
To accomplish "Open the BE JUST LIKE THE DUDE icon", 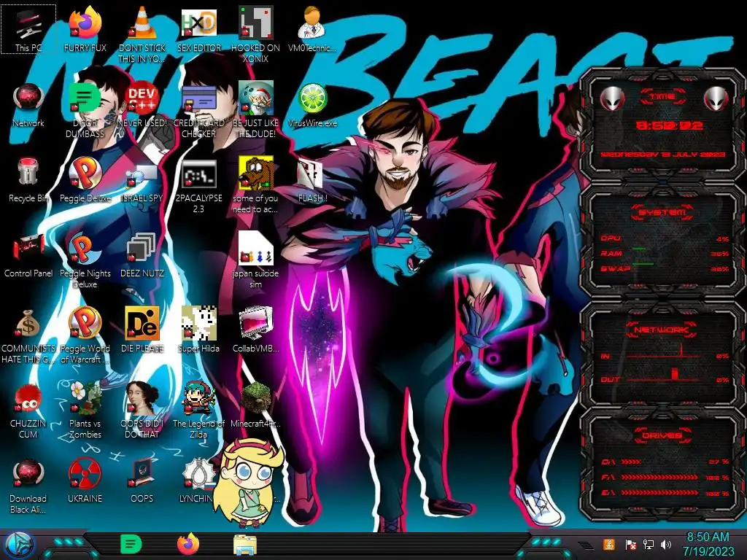I will 255,111.
